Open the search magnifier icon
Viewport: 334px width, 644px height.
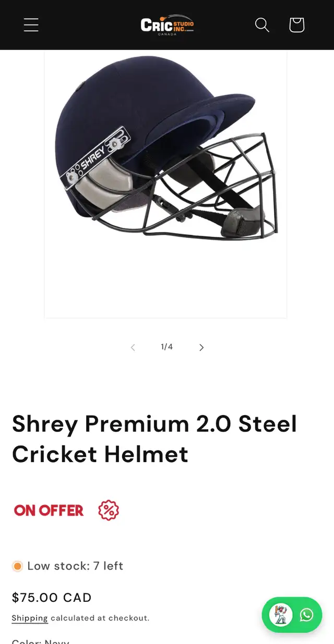262,25
